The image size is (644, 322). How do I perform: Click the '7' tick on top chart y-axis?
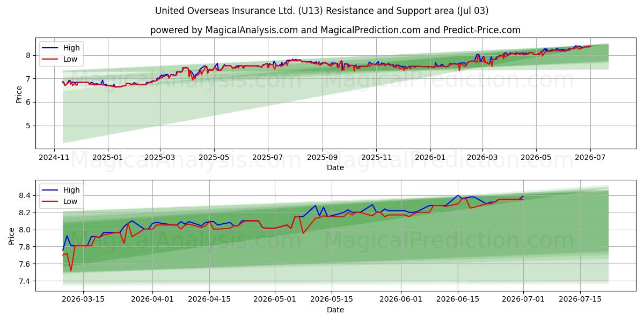pyautogui.click(x=29, y=79)
